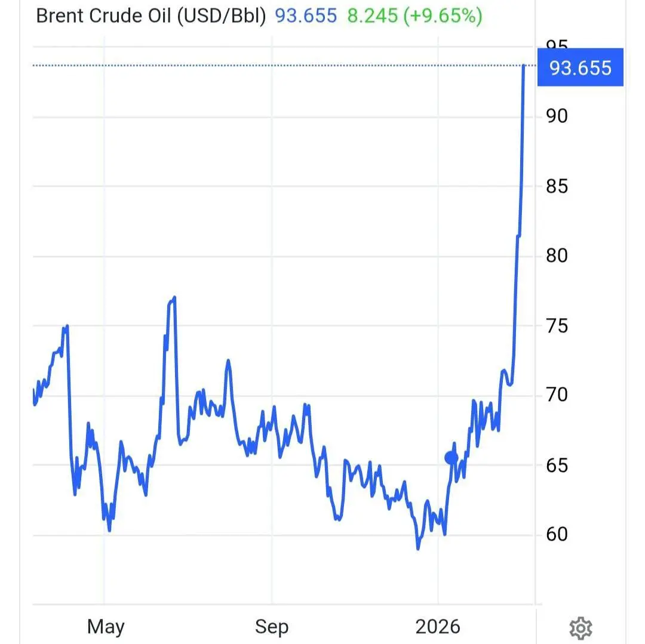Image resolution: width=645 pixels, height=644 pixels.
Task: Click the 2026 label on the time axis
Action: tap(438, 626)
